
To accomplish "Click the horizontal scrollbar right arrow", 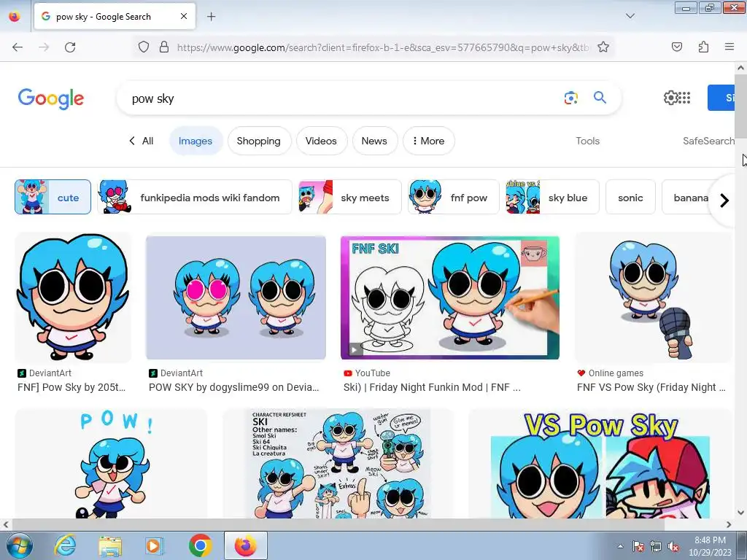I will (x=729, y=524).
